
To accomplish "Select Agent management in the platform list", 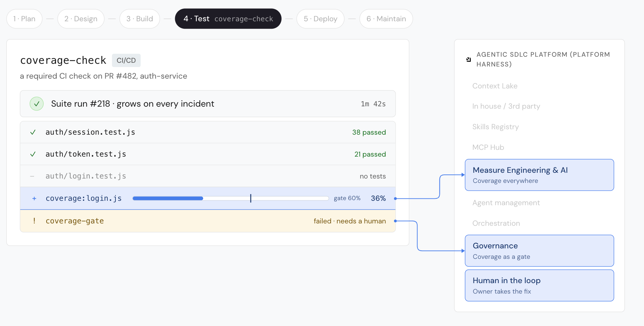I will (506, 203).
